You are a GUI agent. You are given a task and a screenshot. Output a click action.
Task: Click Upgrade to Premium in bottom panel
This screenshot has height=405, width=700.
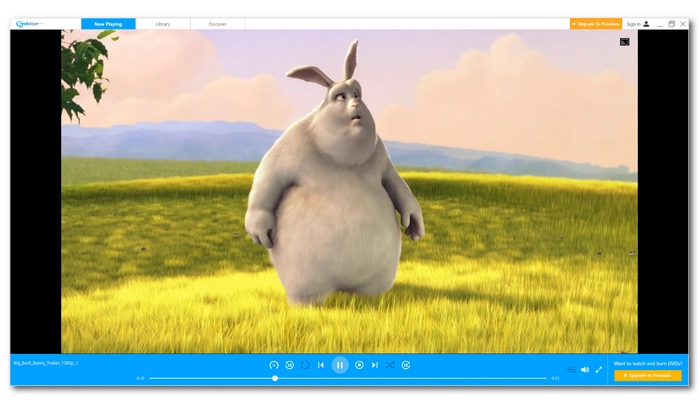click(648, 375)
